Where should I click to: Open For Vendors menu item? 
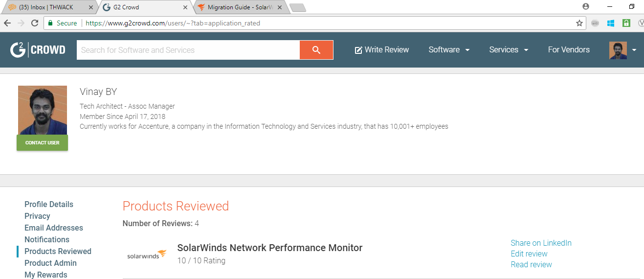(x=569, y=50)
